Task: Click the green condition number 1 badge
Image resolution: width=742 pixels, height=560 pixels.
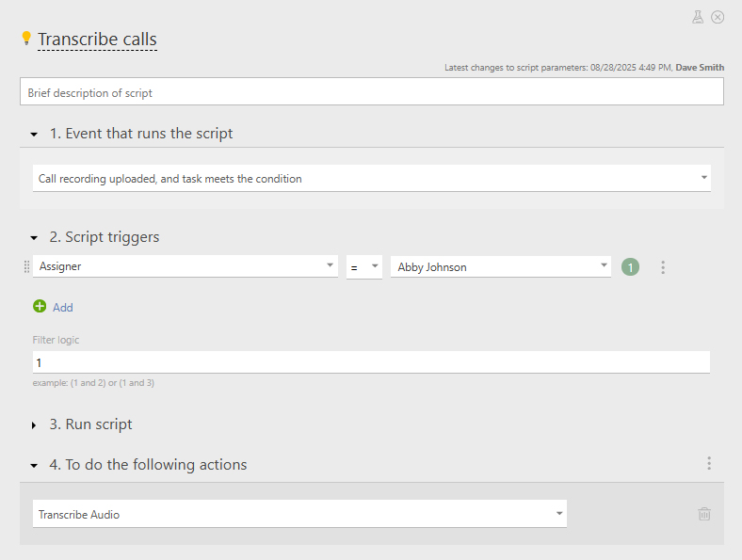Action: (x=630, y=267)
